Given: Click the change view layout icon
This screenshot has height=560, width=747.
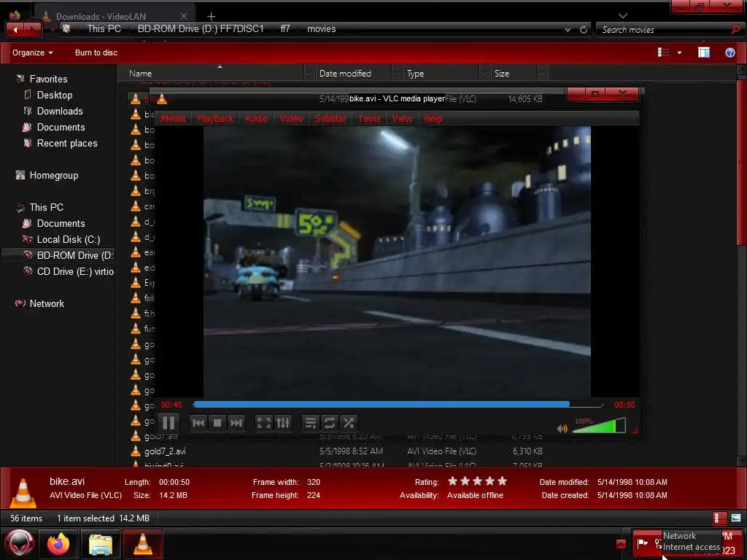Looking at the screenshot, I should pyautogui.click(x=663, y=52).
